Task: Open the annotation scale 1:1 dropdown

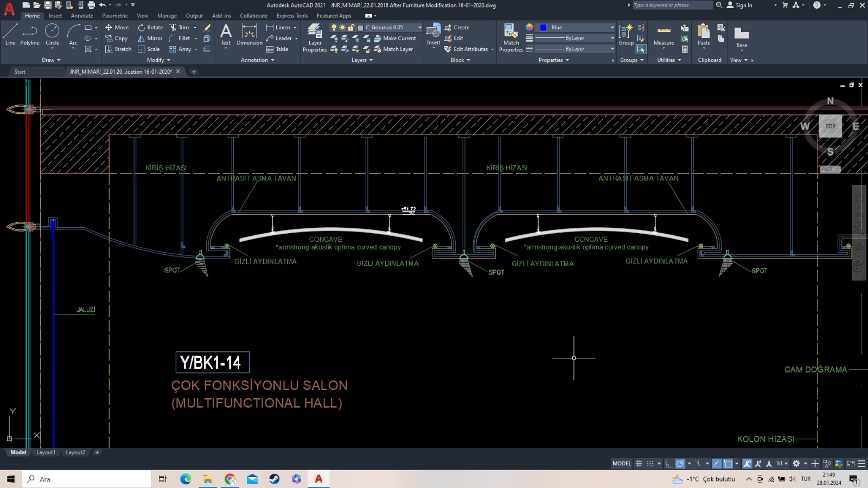Action: coord(782,464)
